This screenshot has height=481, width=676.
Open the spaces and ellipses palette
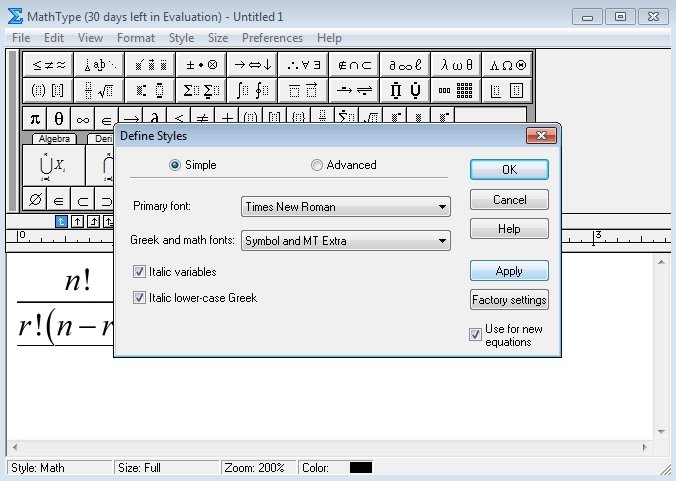99,65
